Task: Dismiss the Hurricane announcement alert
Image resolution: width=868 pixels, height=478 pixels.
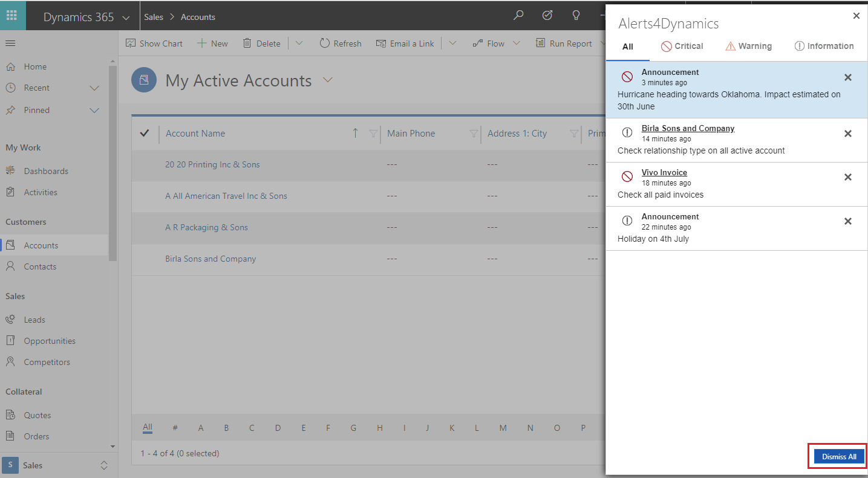Action: [x=847, y=77]
